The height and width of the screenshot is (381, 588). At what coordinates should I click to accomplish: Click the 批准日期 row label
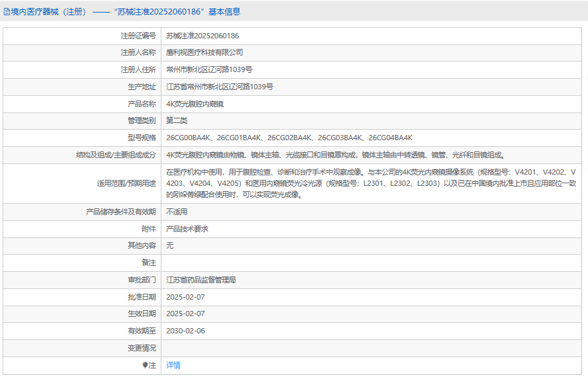[x=142, y=298]
